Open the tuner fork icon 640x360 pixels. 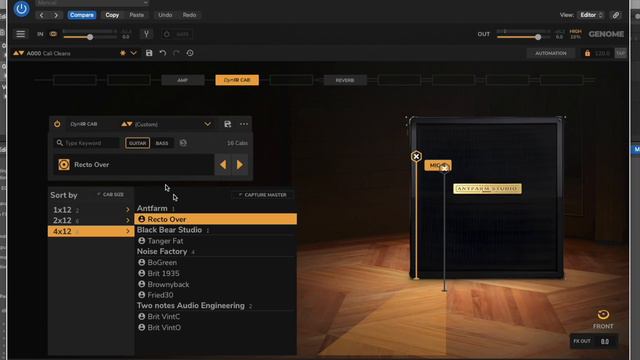point(146,34)
